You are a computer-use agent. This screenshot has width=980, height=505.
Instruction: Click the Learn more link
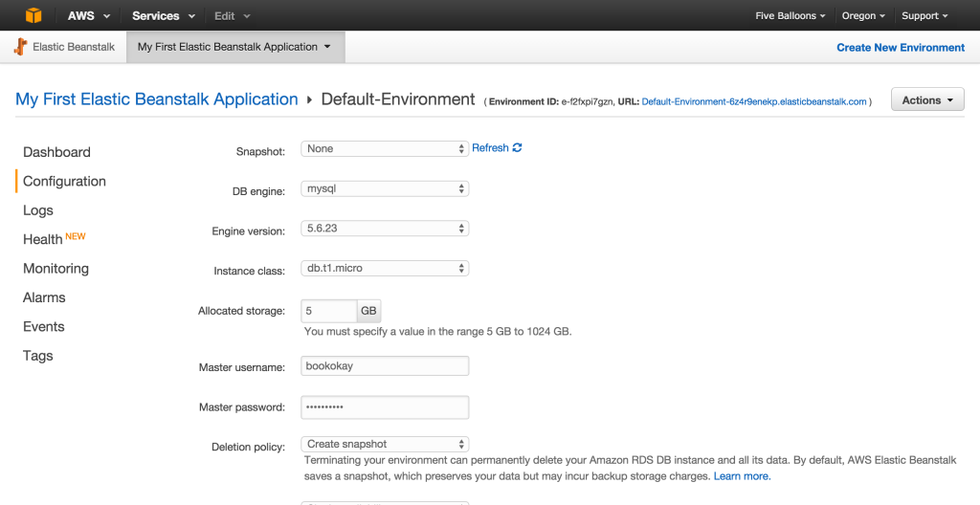click(742, 476)
